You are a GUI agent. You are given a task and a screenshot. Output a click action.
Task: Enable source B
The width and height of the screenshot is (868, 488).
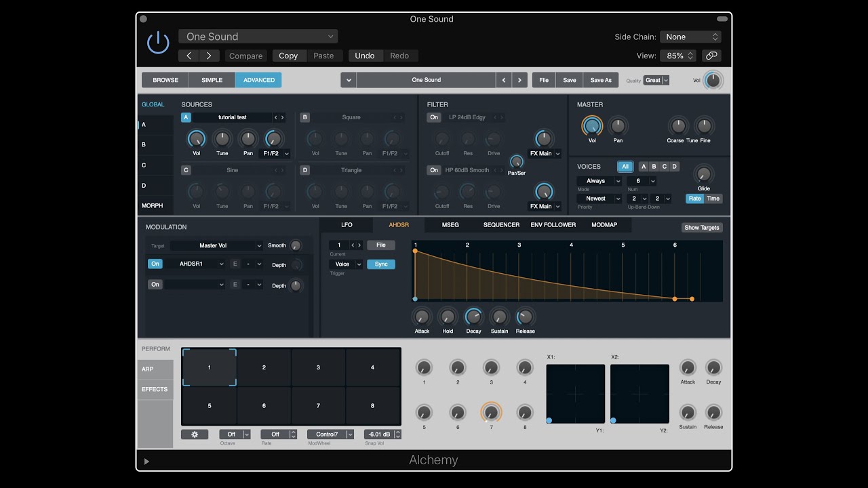pyautogui.click(x=305, y=117)
